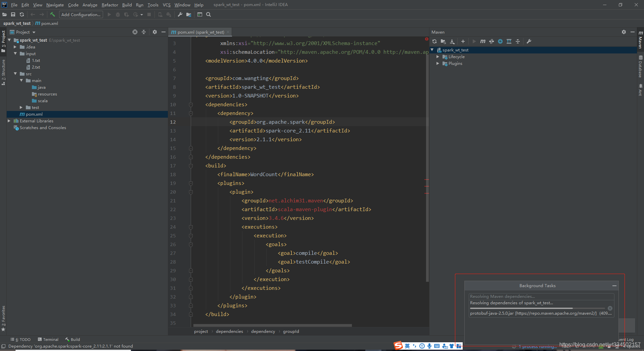Open the Terminal tool window tab
644x351 pixels.
(x=48, y=340)
